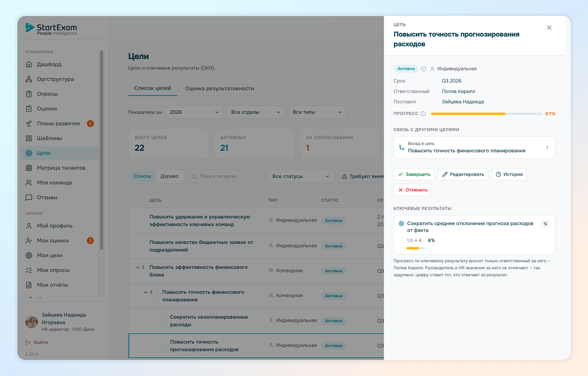Close the goal details panel
This screenshot has width=588, height=376.
pos(549,28)
